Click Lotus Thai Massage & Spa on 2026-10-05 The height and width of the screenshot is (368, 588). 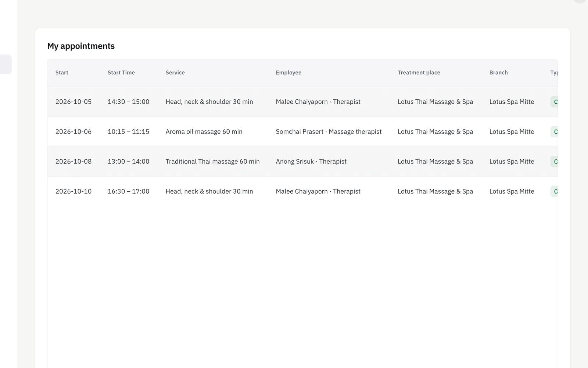[x=435, y=102]
